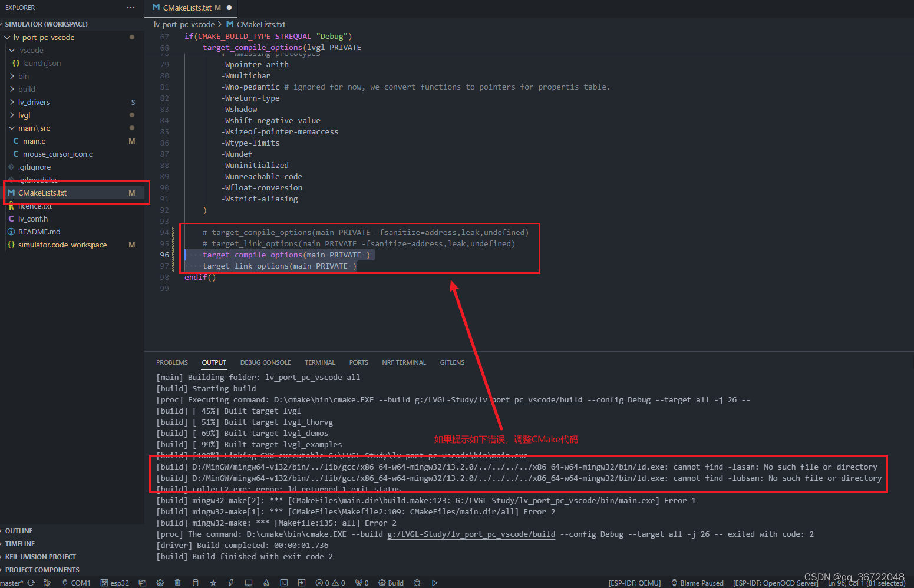
Task: Place cursor on line 97 target_link_options
Action: pyautogui.click(x=279, y=266)
